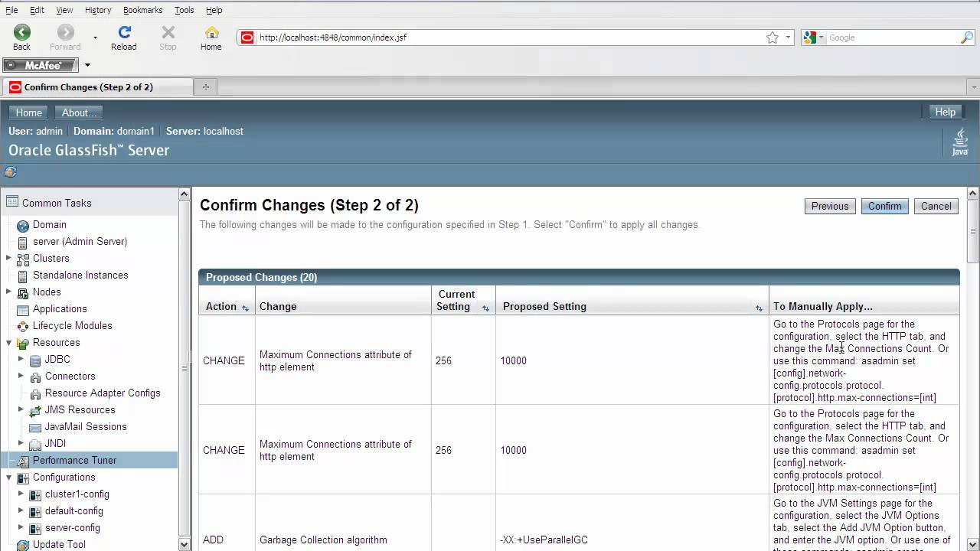Viewport: 980px width, 551px height.
Task: Open the address bar history dropdown arrow
Action: pos(789,37)
